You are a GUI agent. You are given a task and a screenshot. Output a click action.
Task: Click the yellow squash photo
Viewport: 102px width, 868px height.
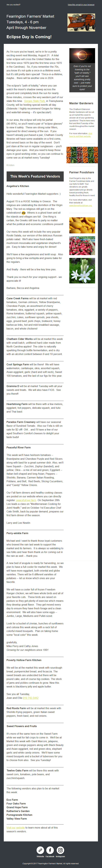tap(82, 225)
